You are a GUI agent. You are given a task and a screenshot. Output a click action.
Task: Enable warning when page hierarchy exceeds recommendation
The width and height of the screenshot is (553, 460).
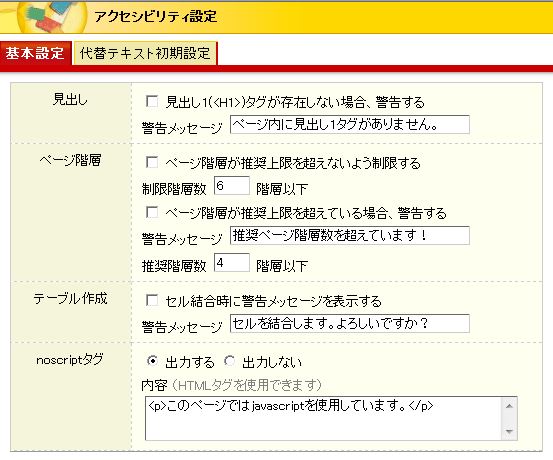coord(152,212)
